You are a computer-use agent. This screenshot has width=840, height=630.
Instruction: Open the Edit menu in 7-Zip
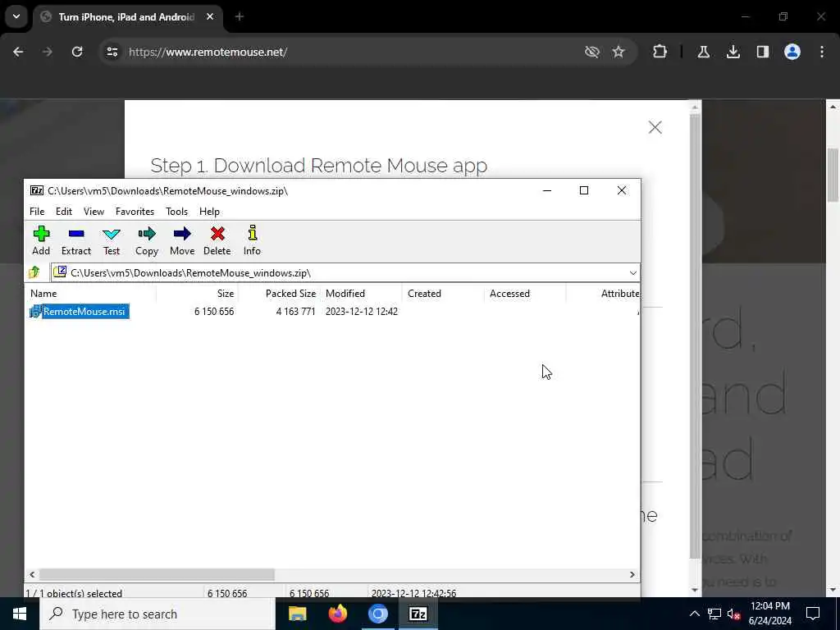(64, 212)
